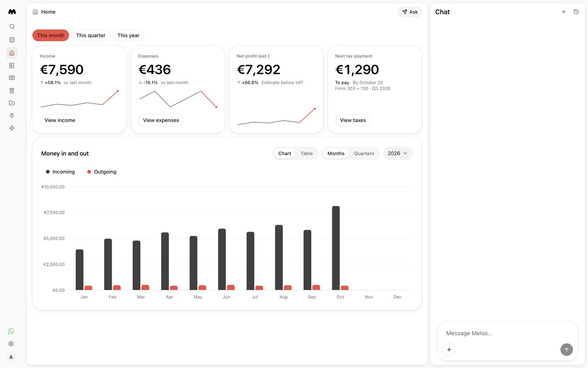The image size is (588, 368).
Task: Click the +58.1% income change
Action: 50,83
